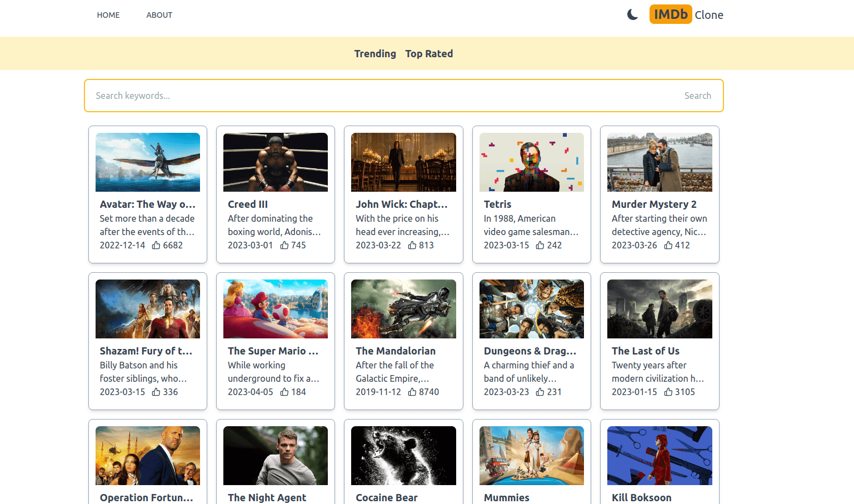Click the like icon on Dungeons & Dragons card
The height and width of the screenshot is (504, 854).
click(x=540, y=392)
